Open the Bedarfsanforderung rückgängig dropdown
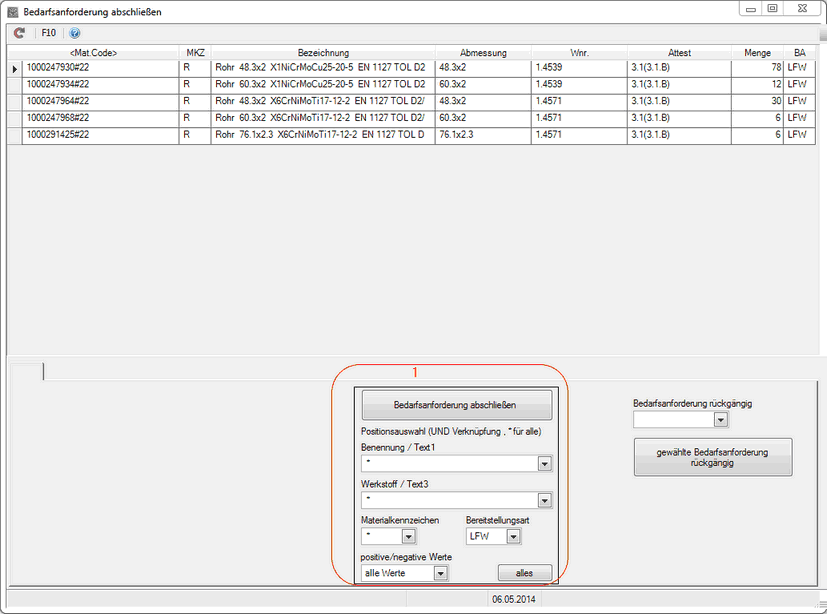 [721, 420]
